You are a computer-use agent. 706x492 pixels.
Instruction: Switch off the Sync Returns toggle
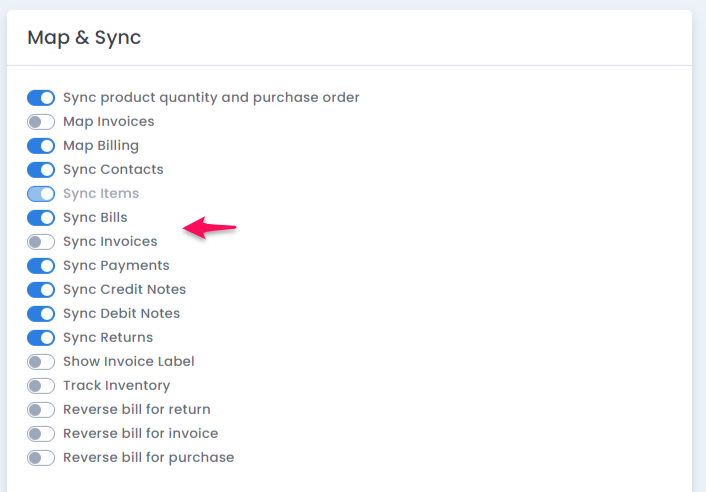click(x=41, y=338)
